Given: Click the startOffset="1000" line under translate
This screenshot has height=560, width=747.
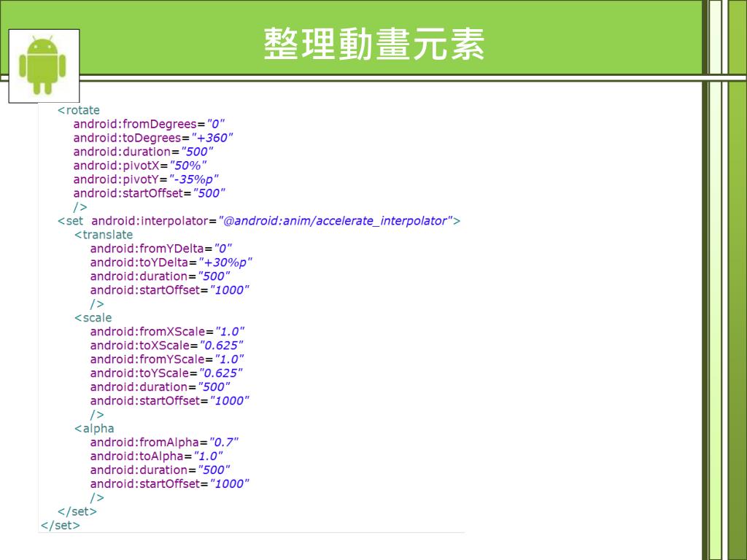Looking at the screenshot, I should [x=169, y=290].
